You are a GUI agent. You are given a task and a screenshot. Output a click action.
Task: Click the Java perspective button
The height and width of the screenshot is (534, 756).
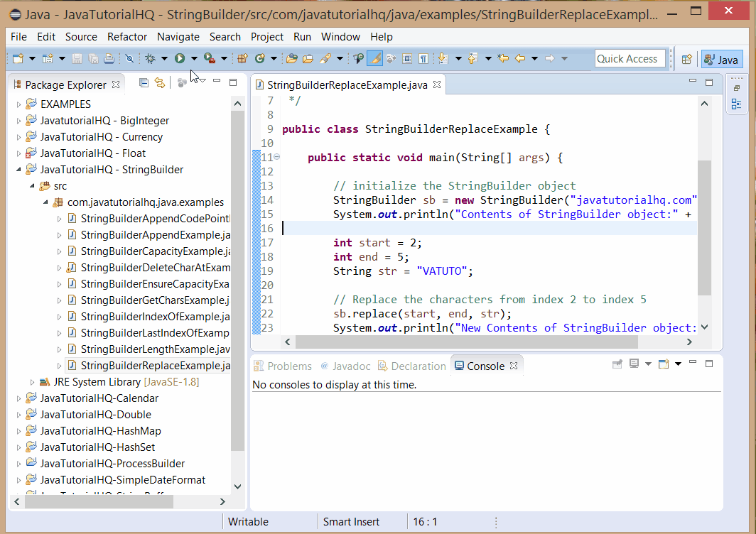[722, 58]
